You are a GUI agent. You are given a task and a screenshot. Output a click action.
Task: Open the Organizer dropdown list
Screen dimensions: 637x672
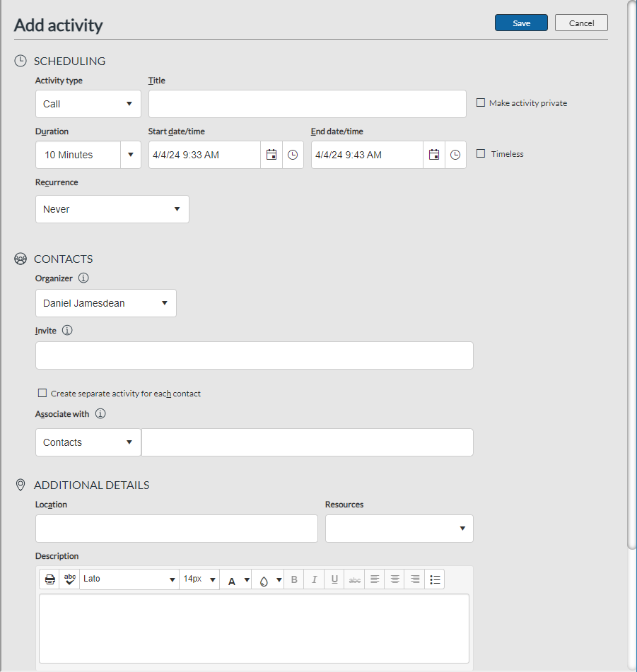pyautogui.click(x=106, y=303)
